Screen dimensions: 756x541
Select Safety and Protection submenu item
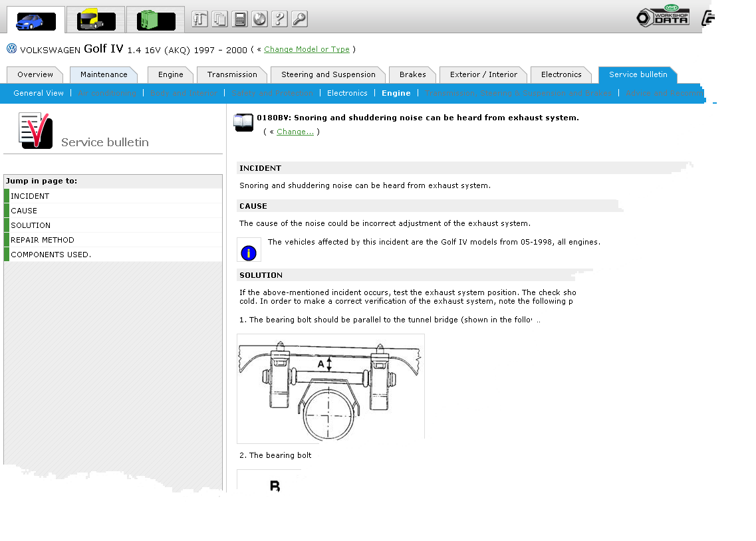[x=273, y=93]
